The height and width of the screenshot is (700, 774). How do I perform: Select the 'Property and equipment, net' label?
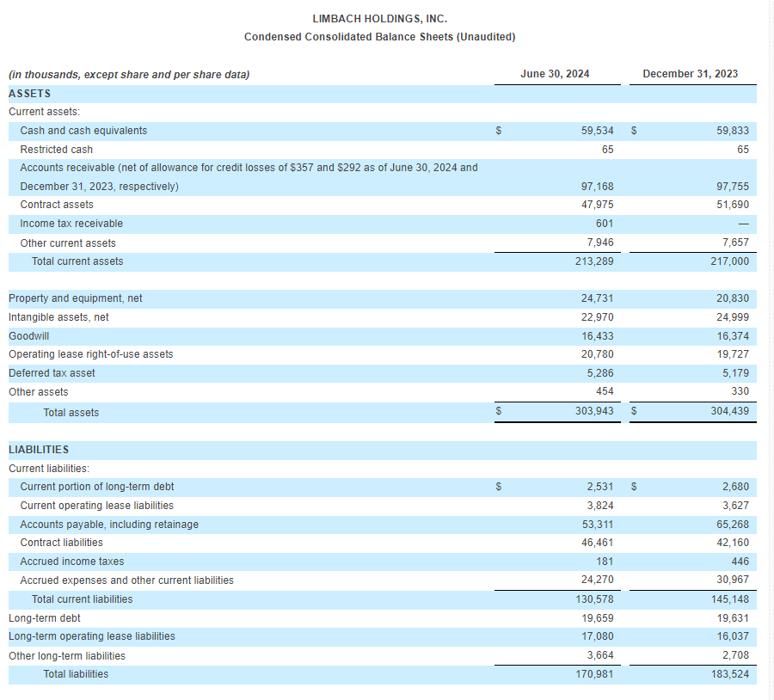76,298
